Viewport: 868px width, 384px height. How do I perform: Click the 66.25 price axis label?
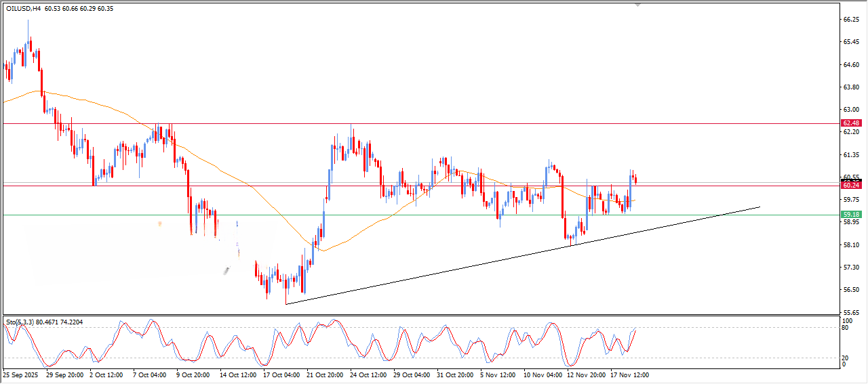(851, 20)
